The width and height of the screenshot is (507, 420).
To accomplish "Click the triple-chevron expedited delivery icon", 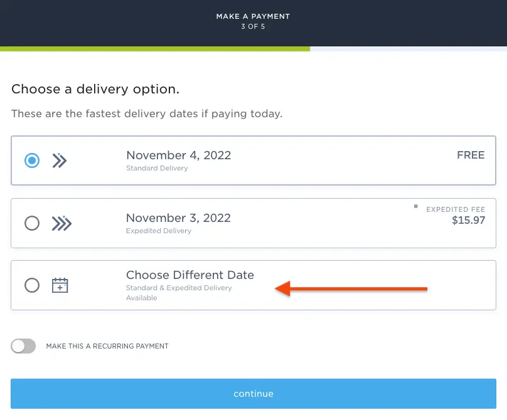I will (x=61, y=223).
